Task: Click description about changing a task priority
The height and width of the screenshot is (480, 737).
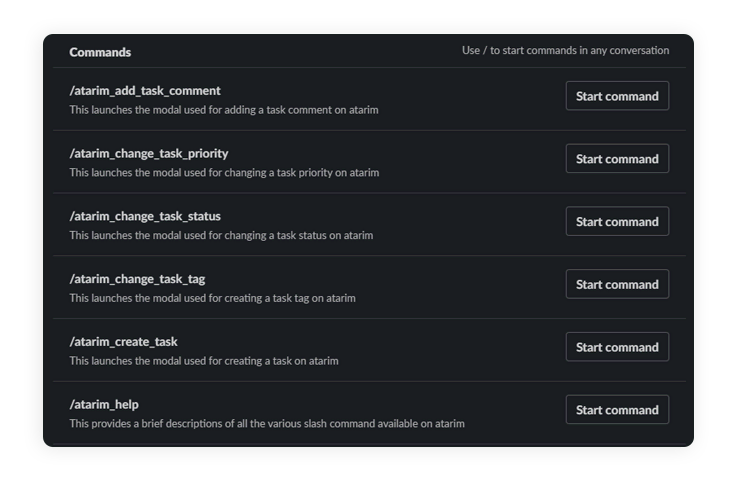Action: (224, 173)
